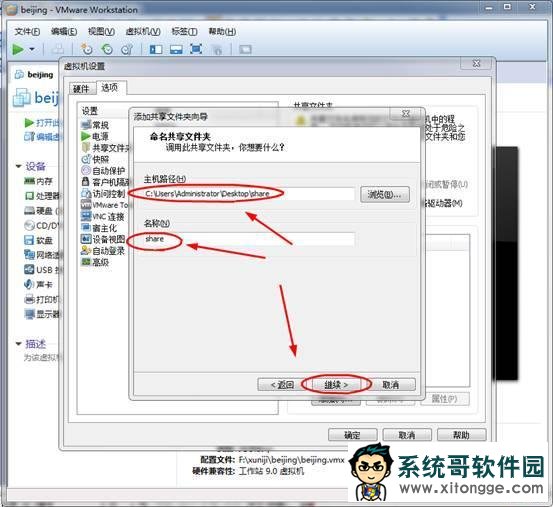
Task: Select 快照 in settings list
Action: pyautogui.click(x=95, y=159)
